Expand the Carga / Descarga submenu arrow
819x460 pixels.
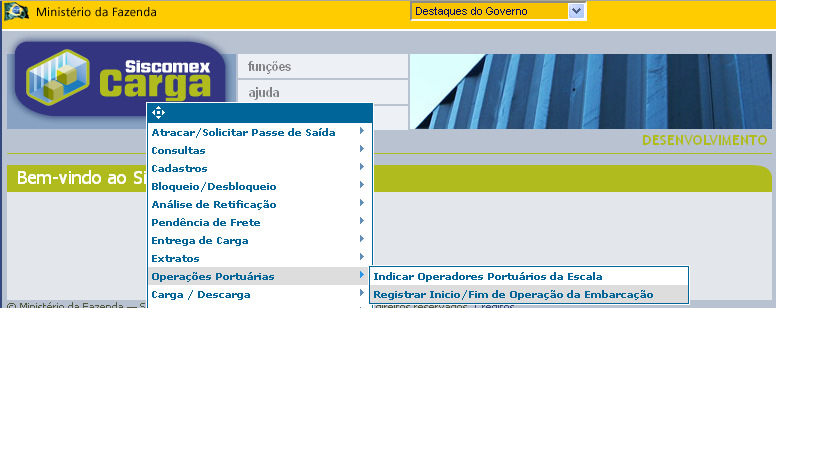pyautogui.click(x=361, y=293)
